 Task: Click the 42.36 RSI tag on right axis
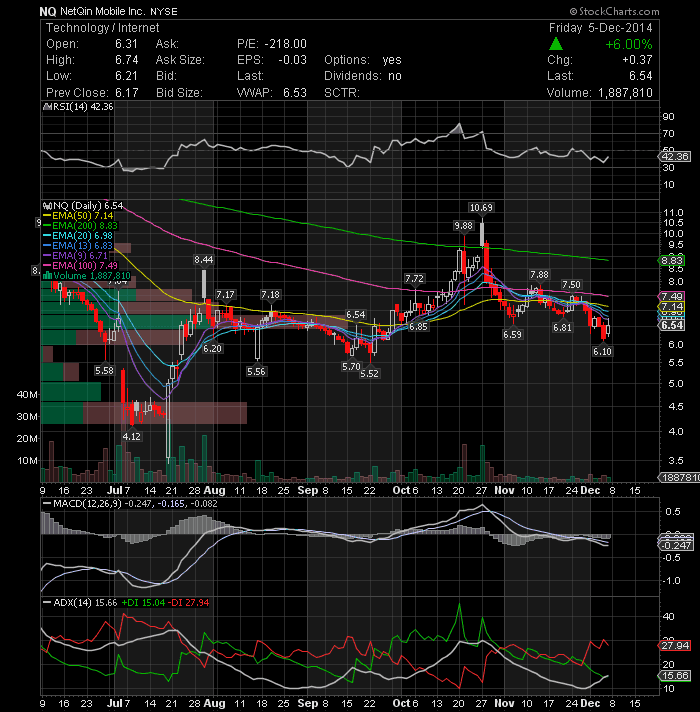pos(675,157)
